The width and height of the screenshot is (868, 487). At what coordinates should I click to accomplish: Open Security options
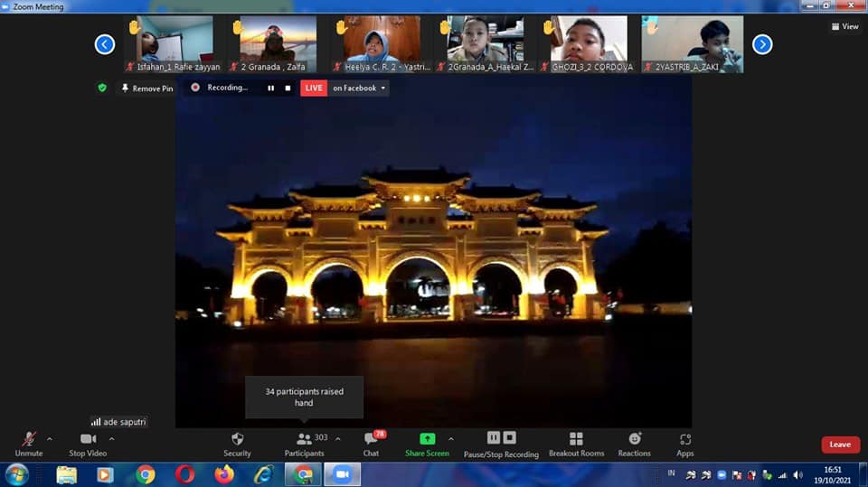point(238,445)
